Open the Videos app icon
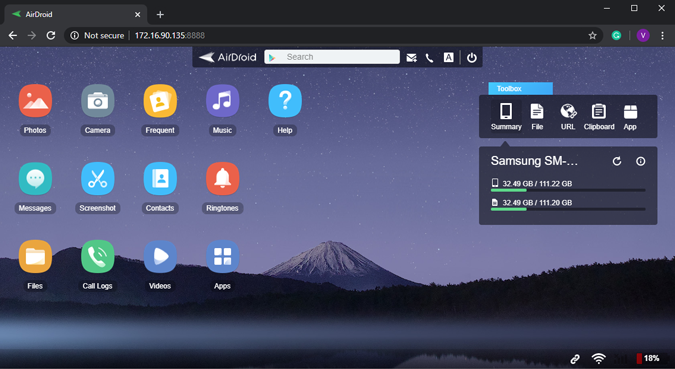The height and width of the screenshot is (369, 675). [x=160, y=257]
